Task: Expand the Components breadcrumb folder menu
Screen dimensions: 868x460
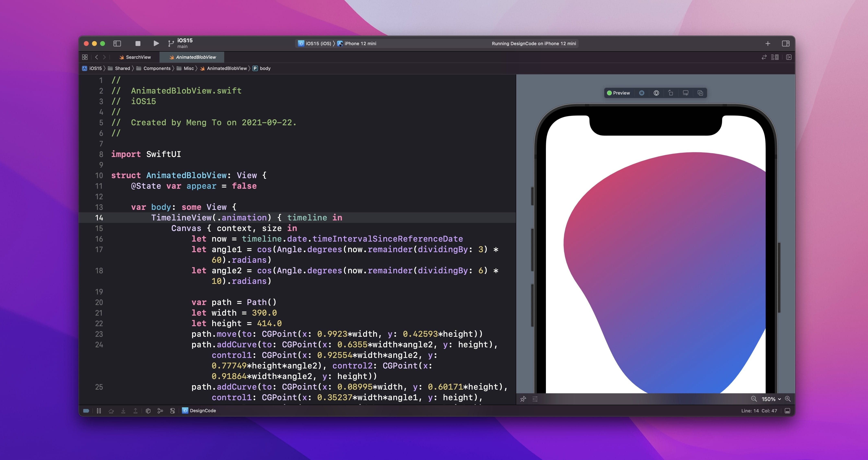Action: pos(157,68)
